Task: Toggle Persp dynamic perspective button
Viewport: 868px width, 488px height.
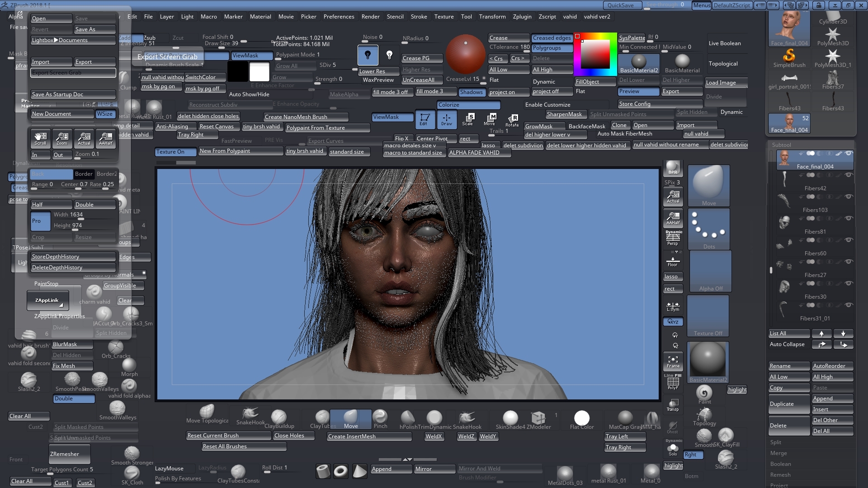Action: (673, 238)
